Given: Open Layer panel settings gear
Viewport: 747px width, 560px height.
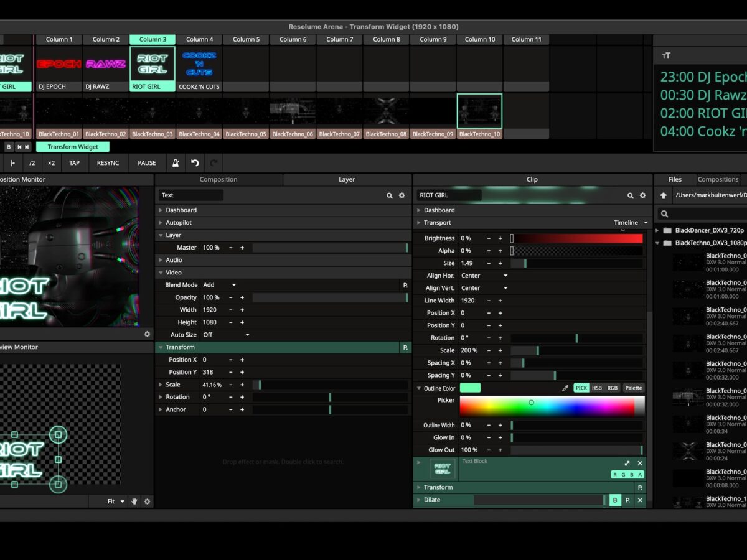Looking at the screenshot, I should [x=402, y=195].
